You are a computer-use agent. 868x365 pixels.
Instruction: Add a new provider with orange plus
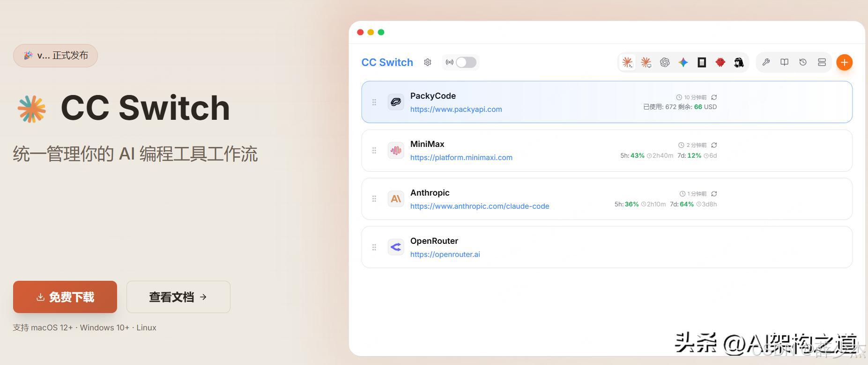point(844,62)
